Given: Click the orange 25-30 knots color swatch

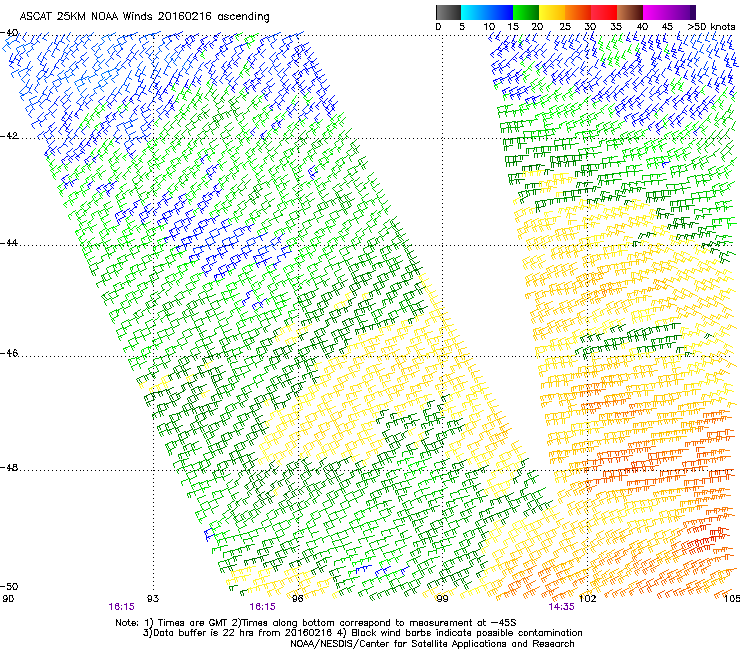Looking at the screenshot, I should point(578,12).
